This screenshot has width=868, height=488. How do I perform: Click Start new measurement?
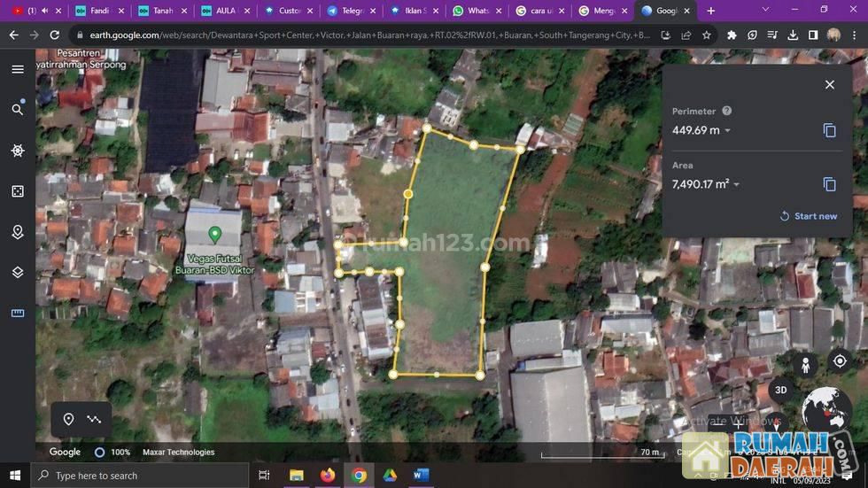click(x=808, y=216)
